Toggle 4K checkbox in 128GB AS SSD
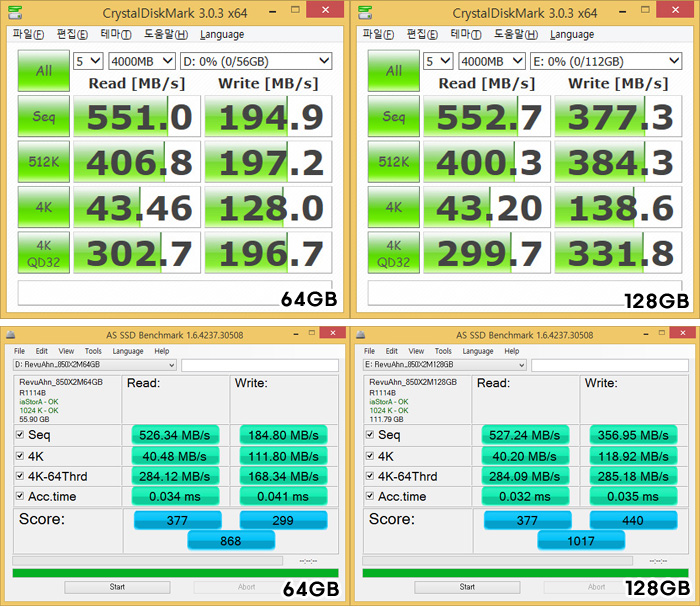Viewport: 700px width, 607px height. [370, 456]
